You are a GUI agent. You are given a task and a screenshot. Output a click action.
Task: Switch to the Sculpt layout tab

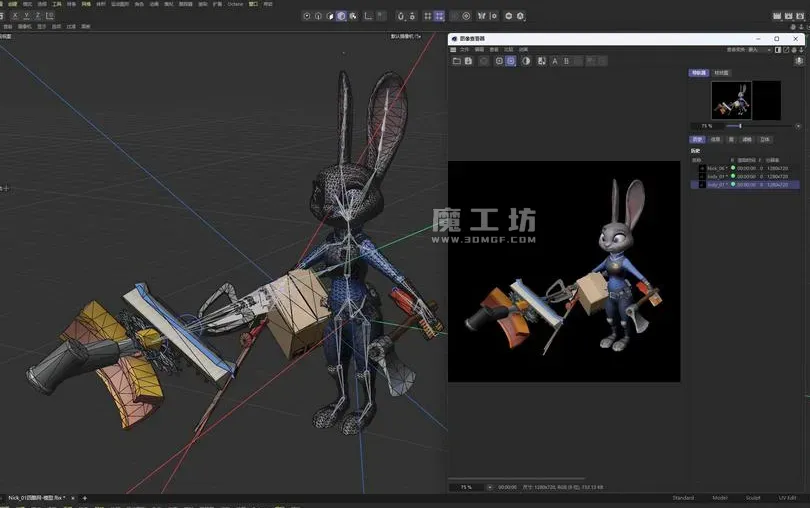click(x=753, y=497)
